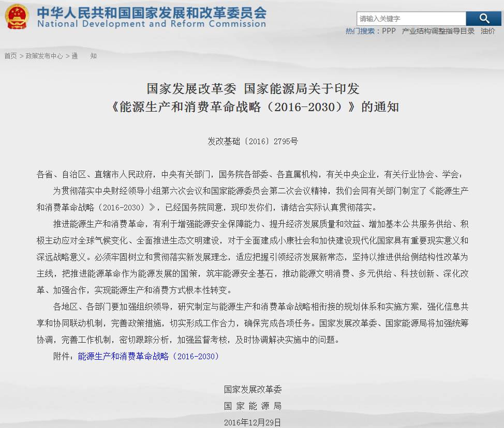Click the date '2016年12月29日'
504x428 pixels.
pyautogui.click(x=252, y=422)
